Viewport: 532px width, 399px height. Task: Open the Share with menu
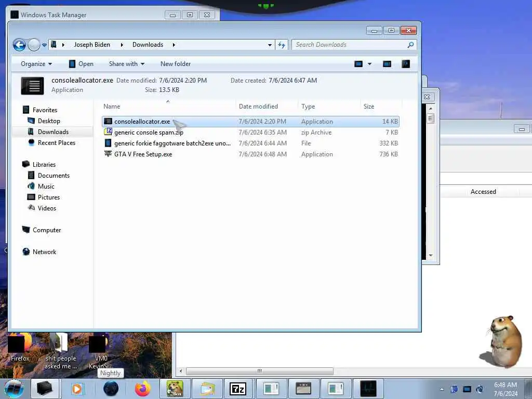tap(127, 64)
